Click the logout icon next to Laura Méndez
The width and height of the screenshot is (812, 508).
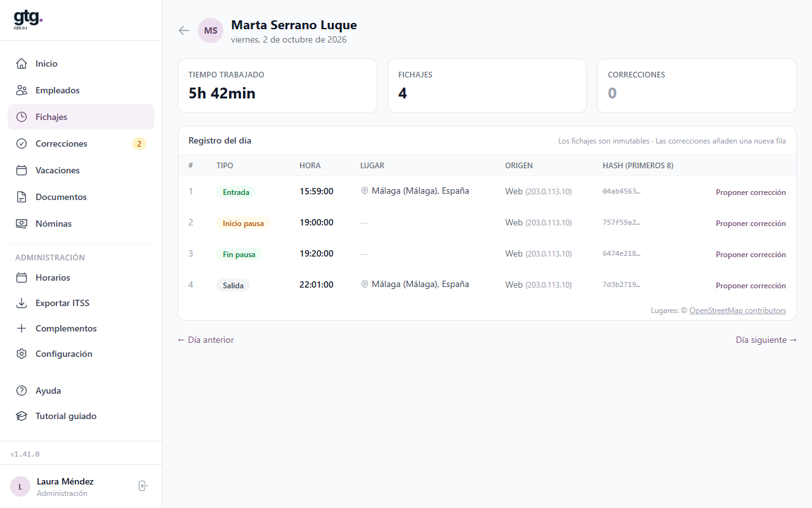(143, 486)
